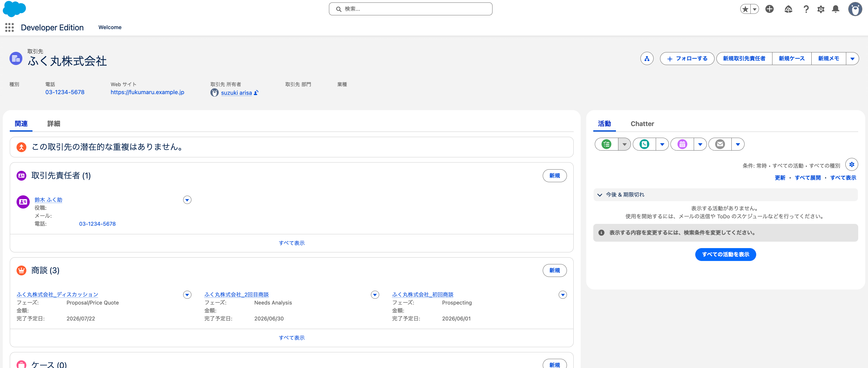This screenshot has width=868, height=368.
Task: Click 新規 in the 商談 list
Action: tap(554, 270)
